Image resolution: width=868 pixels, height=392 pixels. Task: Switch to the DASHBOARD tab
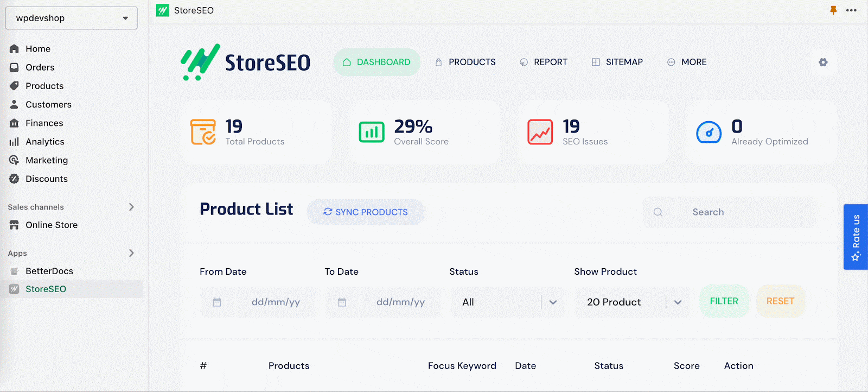coord(377,62)
